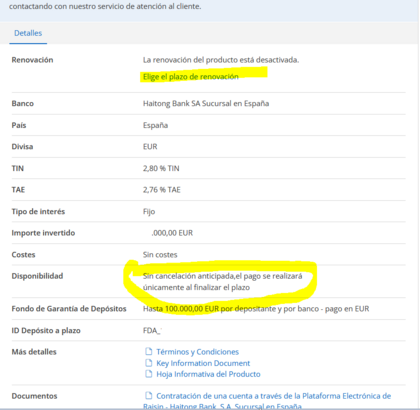Click the Key Information Document file icon
Image resolution: width=420 pixels, height=410 pixels.
[x=148, y=363]
